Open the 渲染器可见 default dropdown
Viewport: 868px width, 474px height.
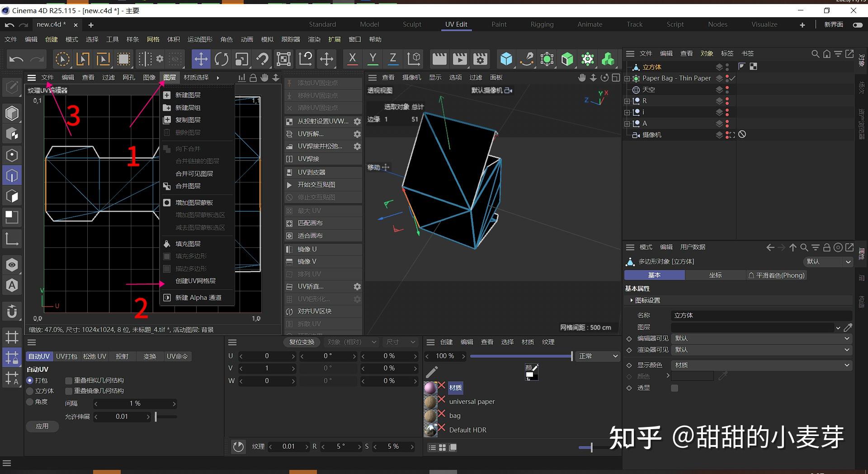tap(761, 350)
